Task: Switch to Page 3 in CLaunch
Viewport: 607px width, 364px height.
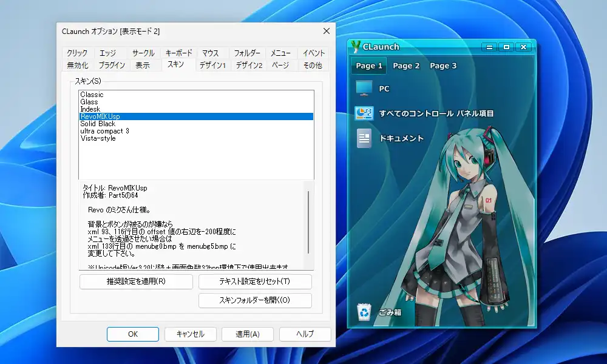Action: pos(443,66)
